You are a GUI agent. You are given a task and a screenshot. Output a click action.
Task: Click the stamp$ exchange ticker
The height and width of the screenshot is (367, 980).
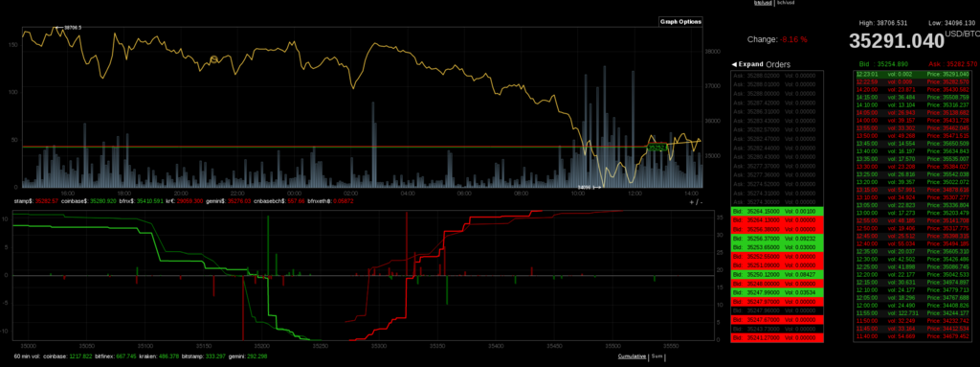click(x=35, y=201)
